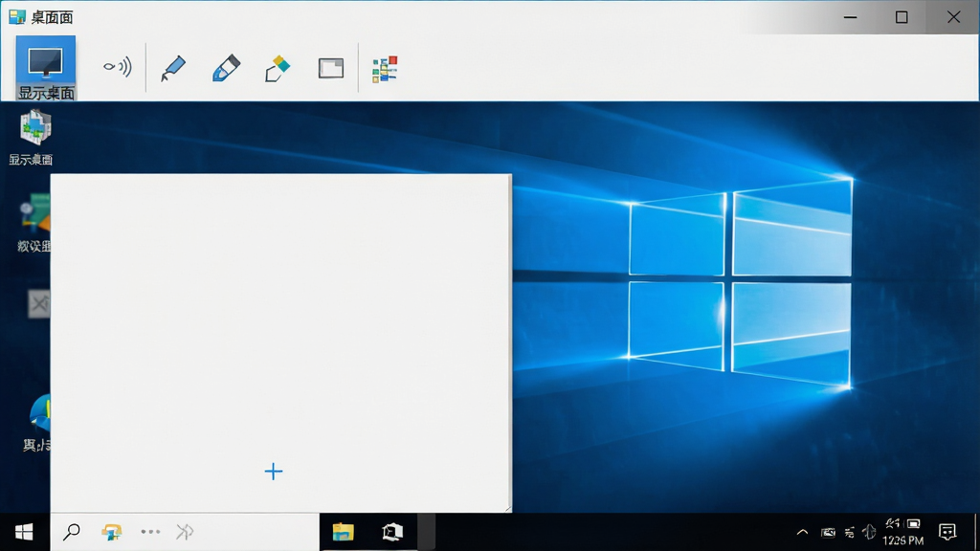Choose the blue pen tool

click(173, 68)
